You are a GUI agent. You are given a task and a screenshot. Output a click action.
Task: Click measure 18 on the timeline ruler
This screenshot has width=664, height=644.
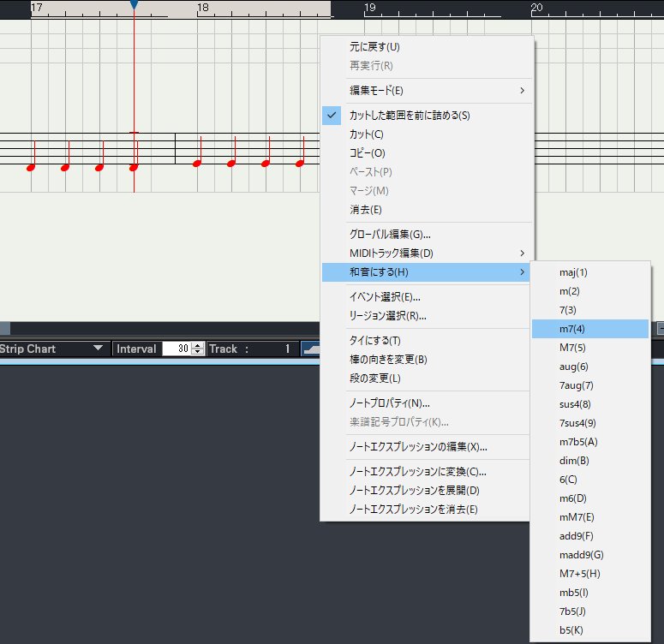coord(203,8)
